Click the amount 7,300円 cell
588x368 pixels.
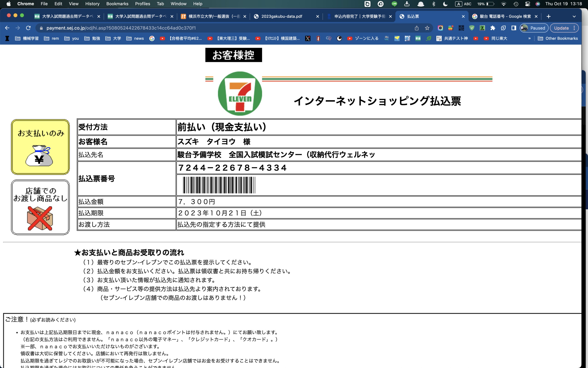point(379,202)
